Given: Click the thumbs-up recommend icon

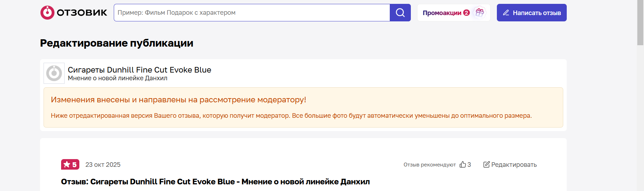Looking at the screenshot, I should pos(463,164).
